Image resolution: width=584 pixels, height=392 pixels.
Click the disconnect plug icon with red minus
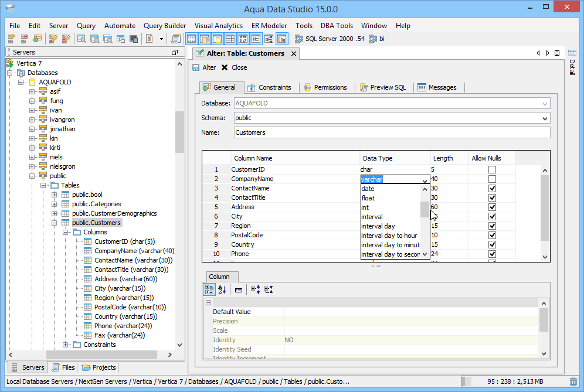pos(66,38)
